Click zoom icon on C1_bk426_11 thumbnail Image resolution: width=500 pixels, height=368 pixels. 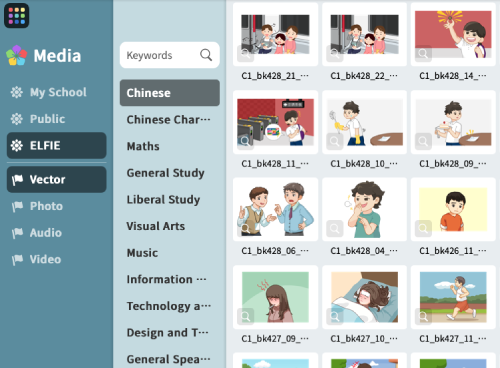pyautogui.click(x=423, y=229)
